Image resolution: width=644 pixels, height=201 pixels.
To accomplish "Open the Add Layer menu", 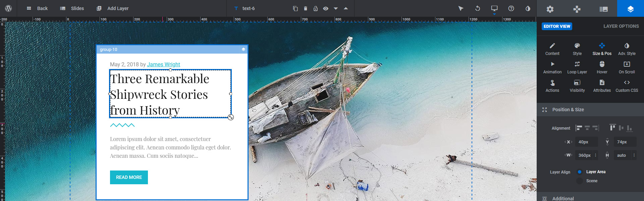I will click(x=112, y=8).
